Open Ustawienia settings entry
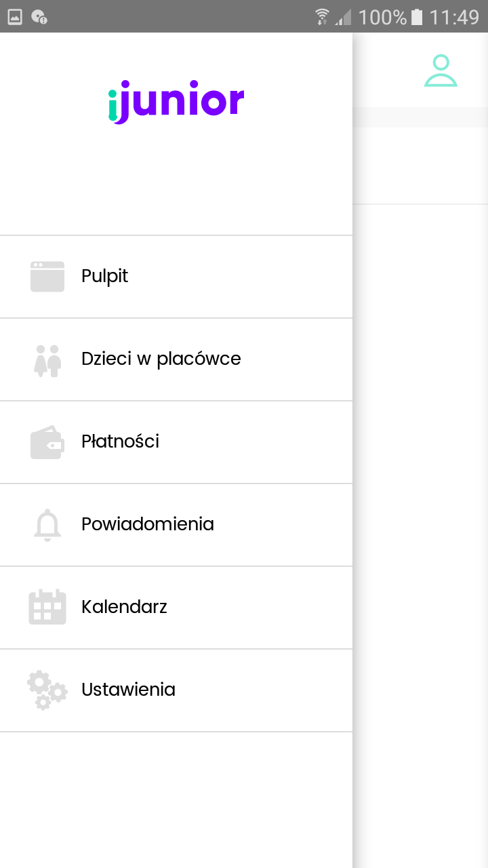The height and width of the screenshot is (868, 488). point(129,690)
